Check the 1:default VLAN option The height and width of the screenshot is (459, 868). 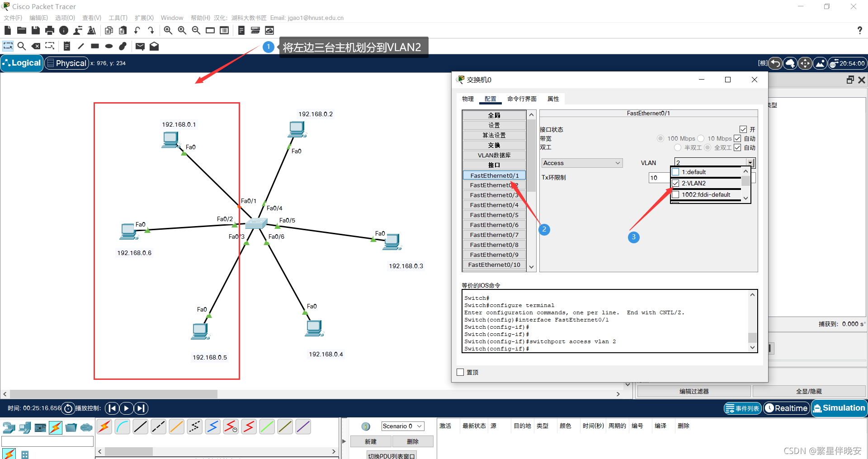point(676,172)
